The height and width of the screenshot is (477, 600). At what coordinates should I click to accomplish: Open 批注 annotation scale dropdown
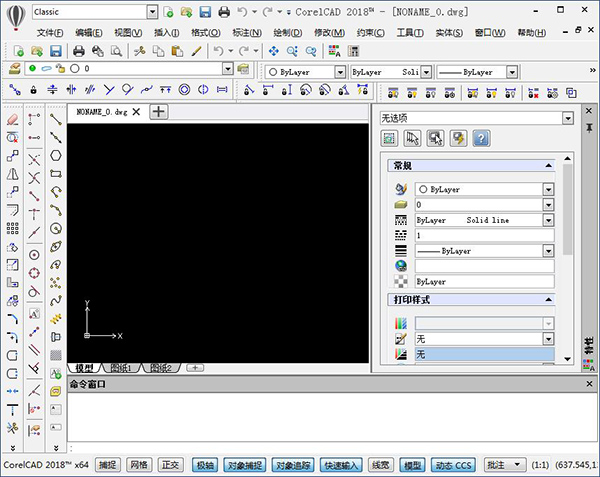[x=505, y=465]
